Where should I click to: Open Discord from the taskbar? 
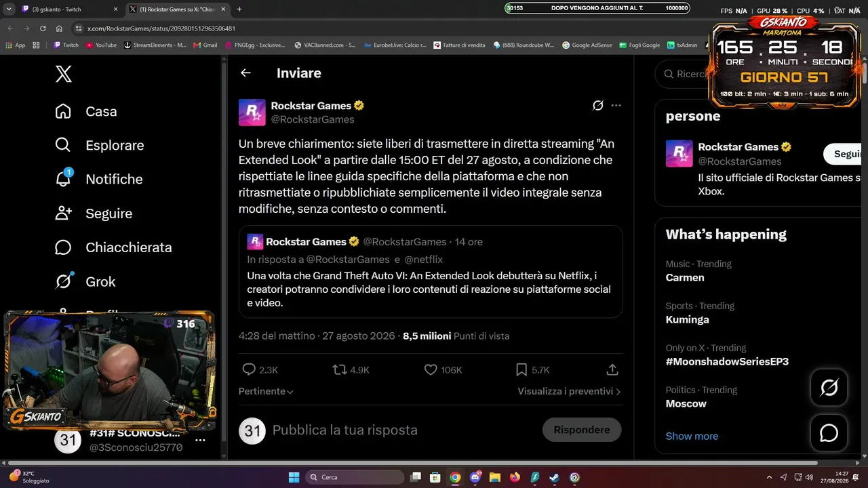click(475, 477)
